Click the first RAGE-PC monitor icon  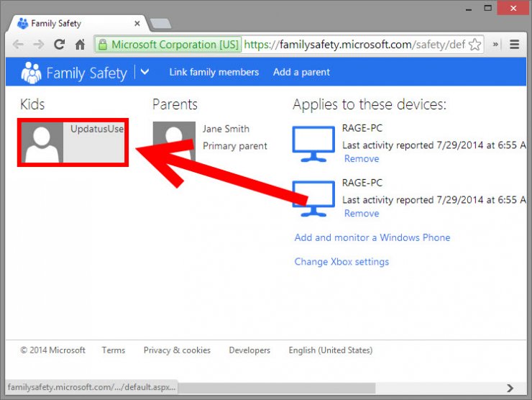313,144
